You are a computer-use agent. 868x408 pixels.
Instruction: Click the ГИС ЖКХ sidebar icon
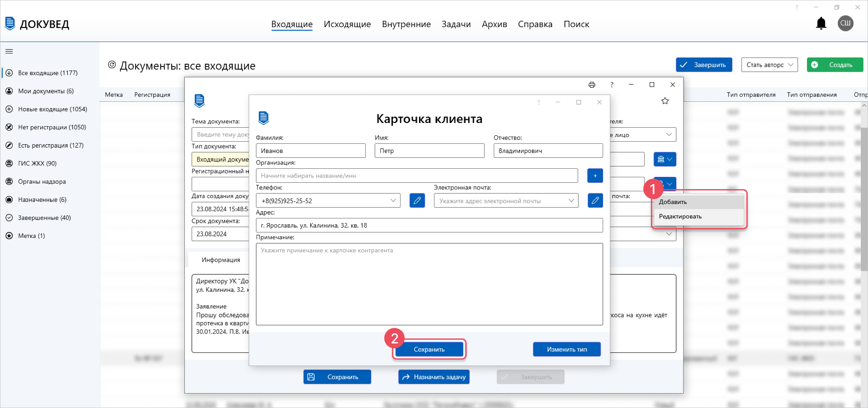point(9,163)
